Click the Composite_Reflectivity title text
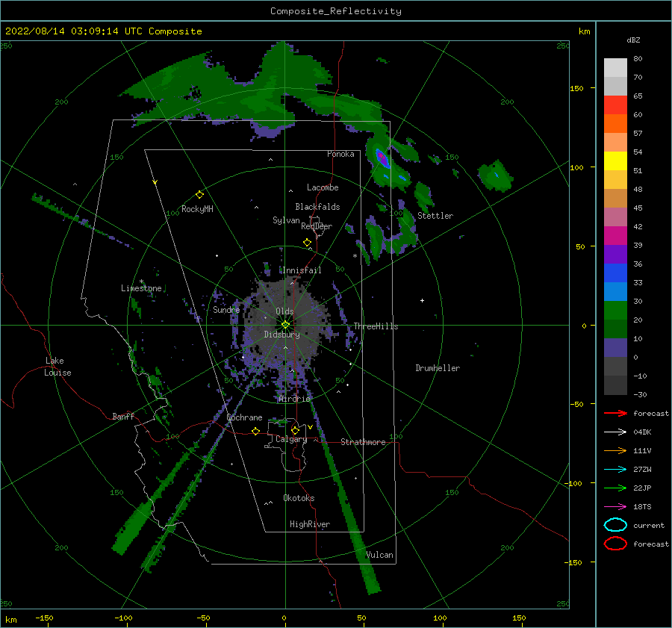This screenshot has width=672, height=628. (x=335, y=11)
